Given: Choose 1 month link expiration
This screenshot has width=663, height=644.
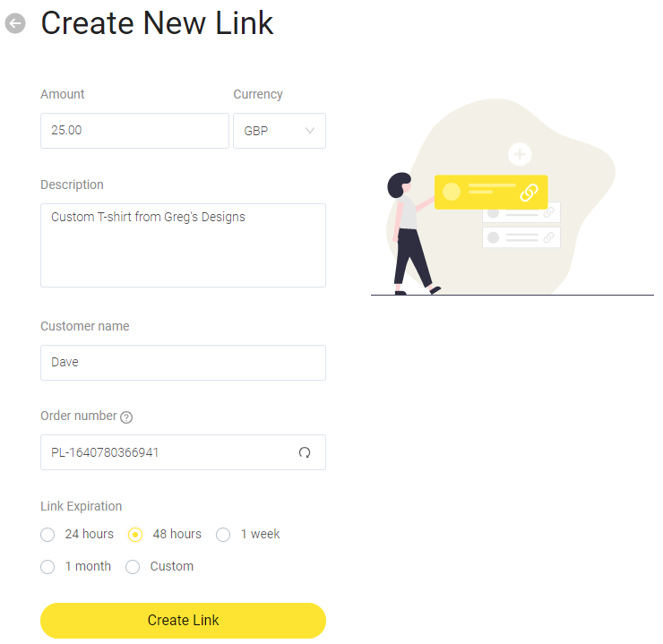Looking at the screenshot, I should [x=47, y=567].
